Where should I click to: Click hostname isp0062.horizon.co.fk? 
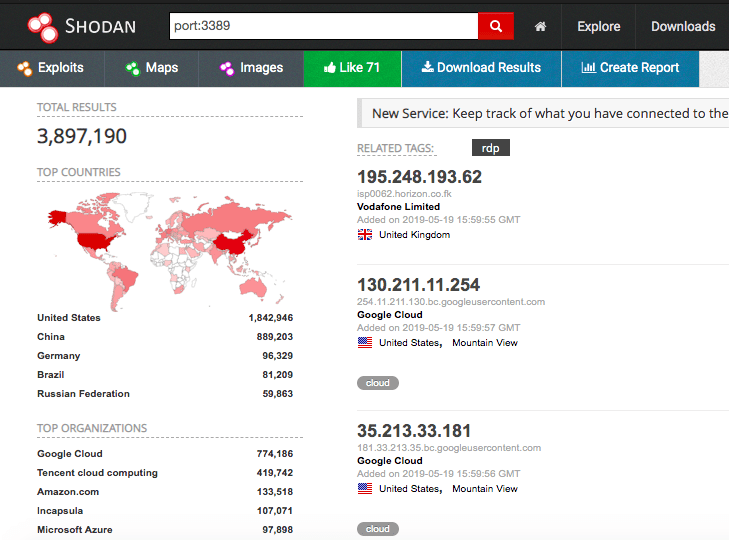[x=404, y=193]
